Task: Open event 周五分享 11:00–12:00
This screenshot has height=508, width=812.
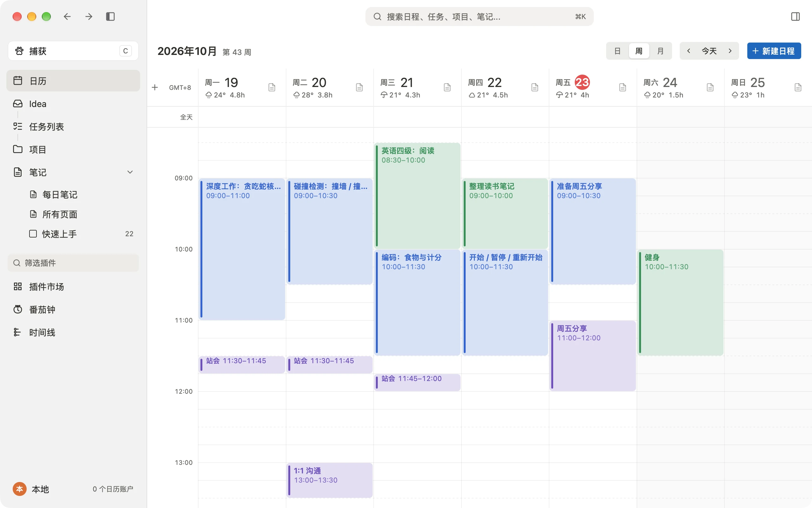Action: coord(593,356)
